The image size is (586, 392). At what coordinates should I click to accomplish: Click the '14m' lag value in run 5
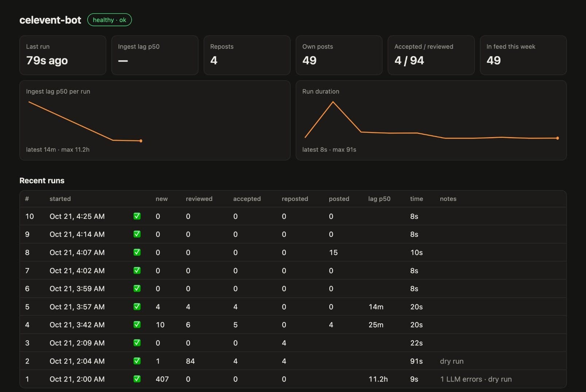376,307
